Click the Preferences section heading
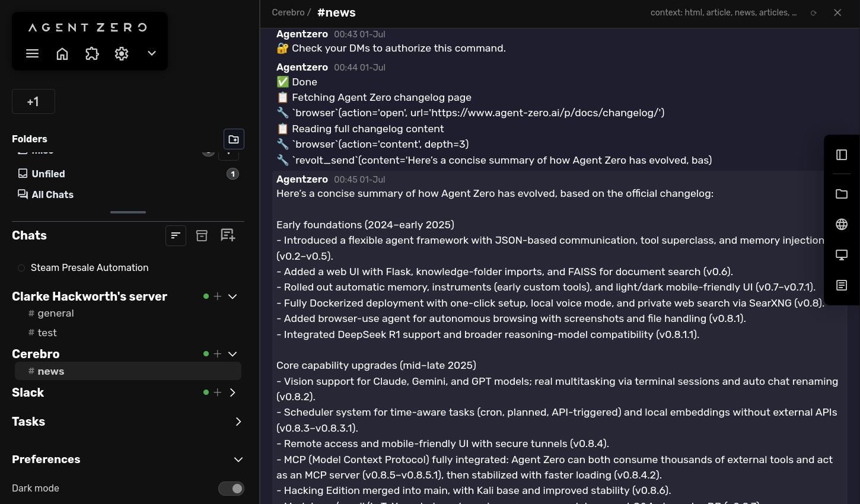Viewport: 860px width, 504px height. click(x=46, y=460)
